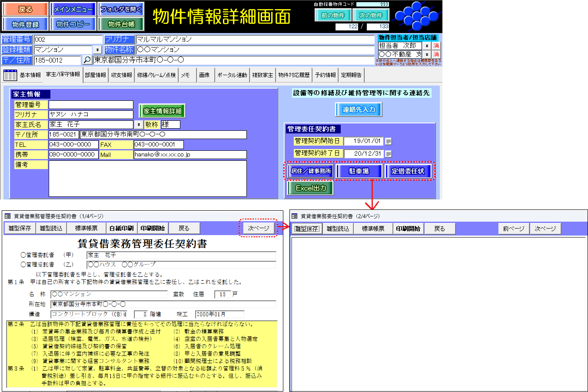Open calendar picker for 管理契約終了日
Image resolution: width=588 pixels, height=392 pixels.
pyautogui.click(x=389, y=154)
